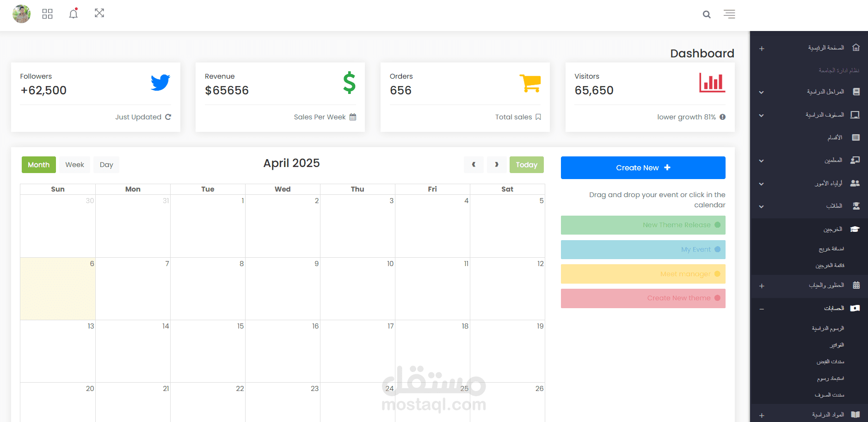Switch calendar to Week view
This screenshot has width=868, height=422.
[75, 165]
